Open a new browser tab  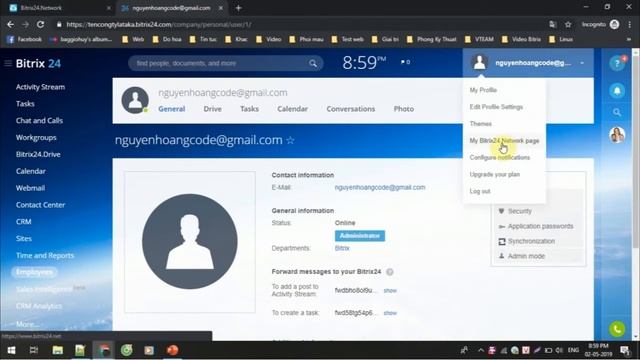[238, 8]
